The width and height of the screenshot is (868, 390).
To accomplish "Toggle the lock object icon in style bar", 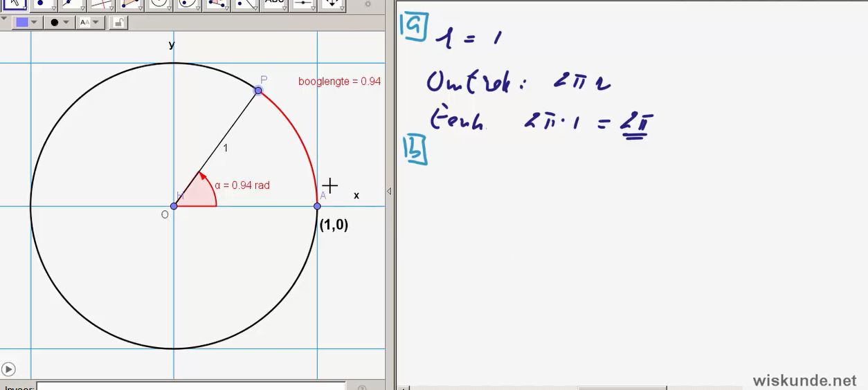I will 118,23.
